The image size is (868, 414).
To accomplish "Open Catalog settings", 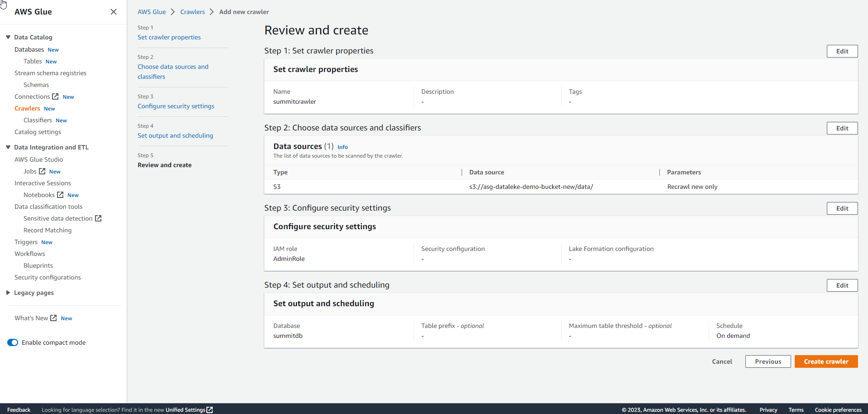I will (38, 132).
